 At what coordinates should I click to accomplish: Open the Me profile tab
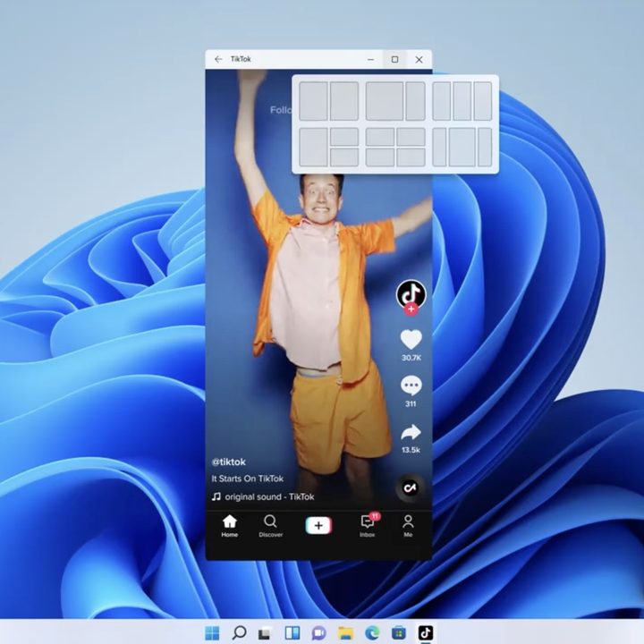click(408, 526)
